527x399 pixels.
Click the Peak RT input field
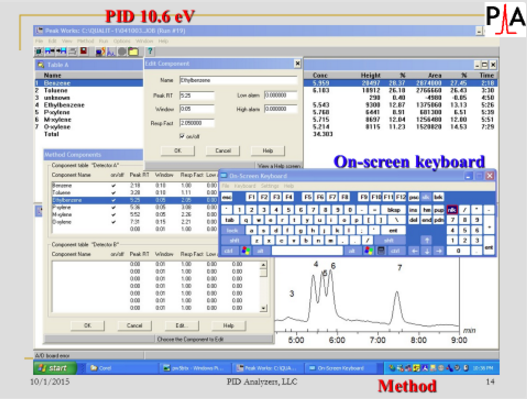[x=197, y=95]
